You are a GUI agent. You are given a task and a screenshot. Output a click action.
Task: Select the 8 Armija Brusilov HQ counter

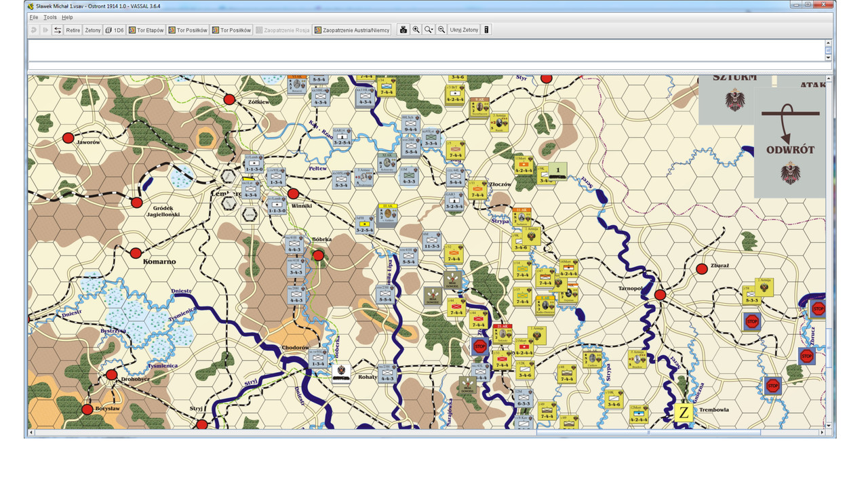point(637,359)
